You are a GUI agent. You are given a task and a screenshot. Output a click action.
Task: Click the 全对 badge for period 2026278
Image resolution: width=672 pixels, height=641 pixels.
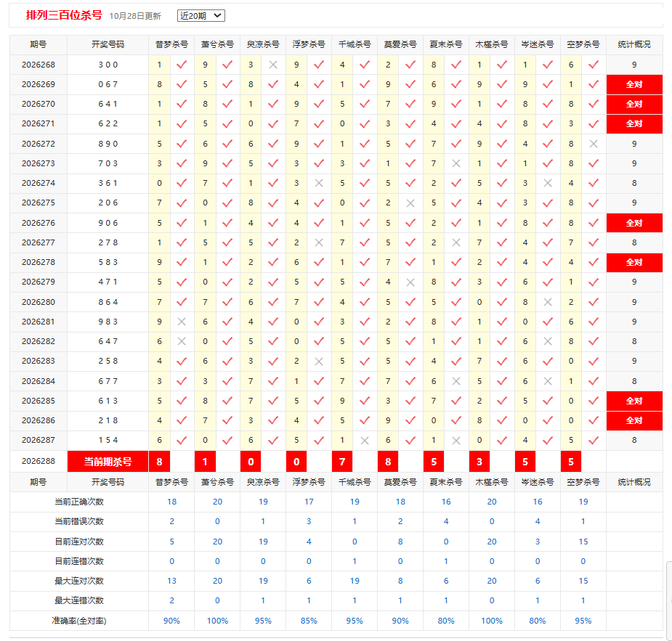coord(634,263)
